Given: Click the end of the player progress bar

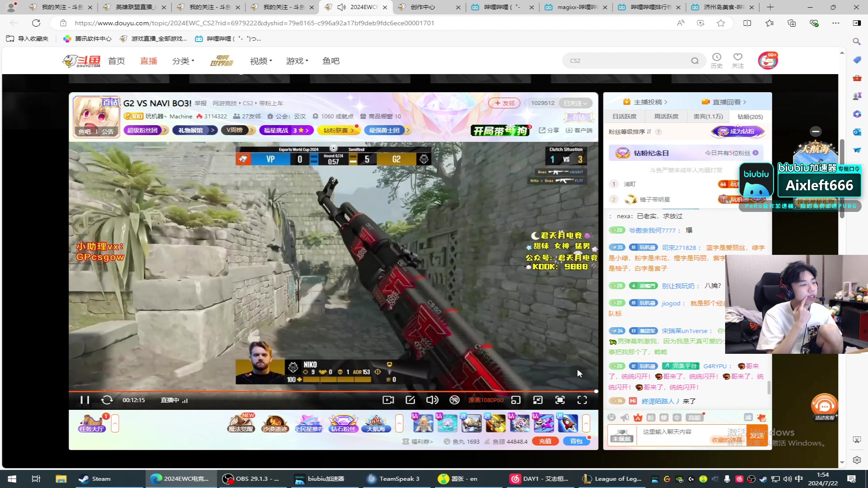Looking at the screenshot, I should coord(596,391).
